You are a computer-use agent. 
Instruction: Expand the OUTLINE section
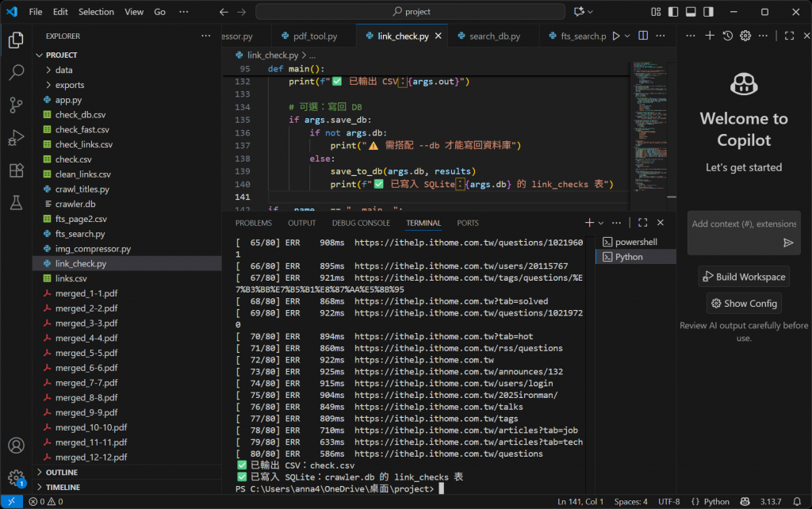click(x=61, y=473)
